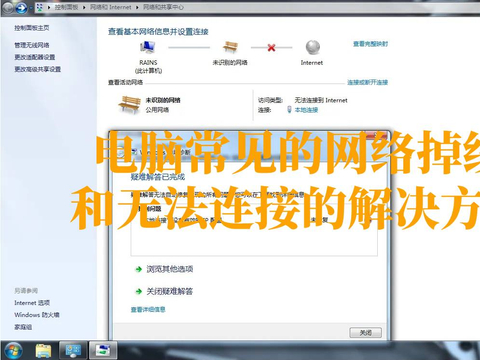This screenshot has width=480, height=360.
Task: Select the 网络和共享中心 breadcrumb
Action: pyautogui.click(x=163, y=7)
